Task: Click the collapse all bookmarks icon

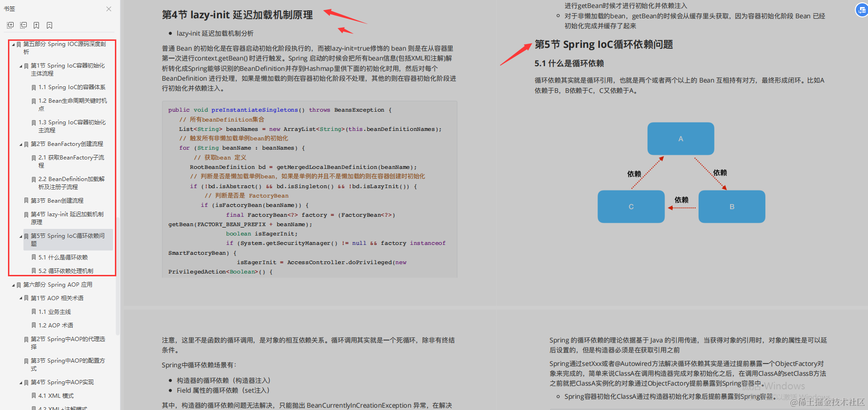Action: tap(23, 25)
